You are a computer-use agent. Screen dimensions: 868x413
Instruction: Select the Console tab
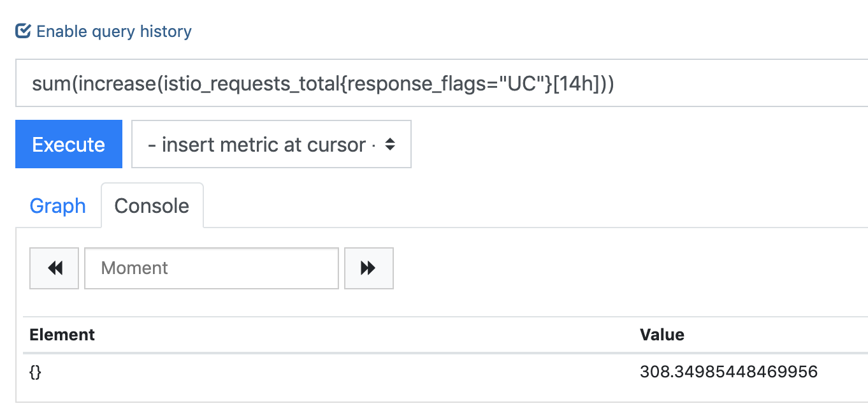(152, 206)
